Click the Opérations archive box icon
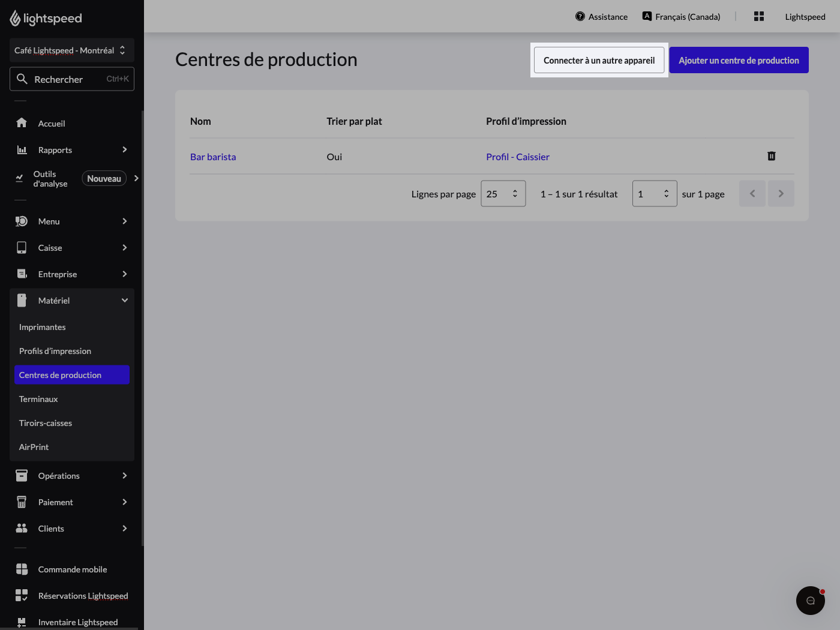This screenshot has height=630, width=840. tap(22, 476)
